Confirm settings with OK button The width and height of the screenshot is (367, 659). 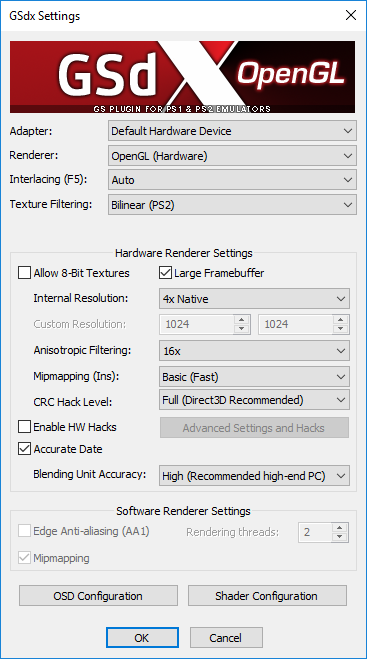(142, 638)
